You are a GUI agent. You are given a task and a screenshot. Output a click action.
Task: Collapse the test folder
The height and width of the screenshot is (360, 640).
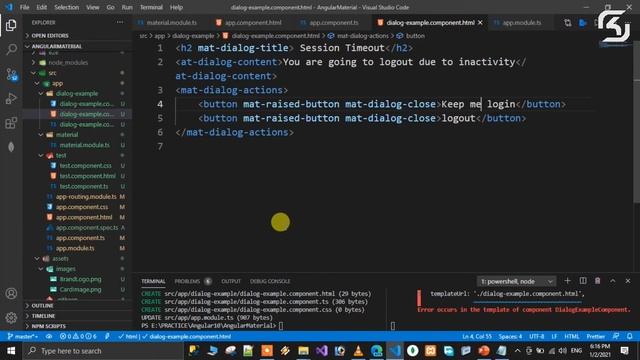tap(61, 156)
